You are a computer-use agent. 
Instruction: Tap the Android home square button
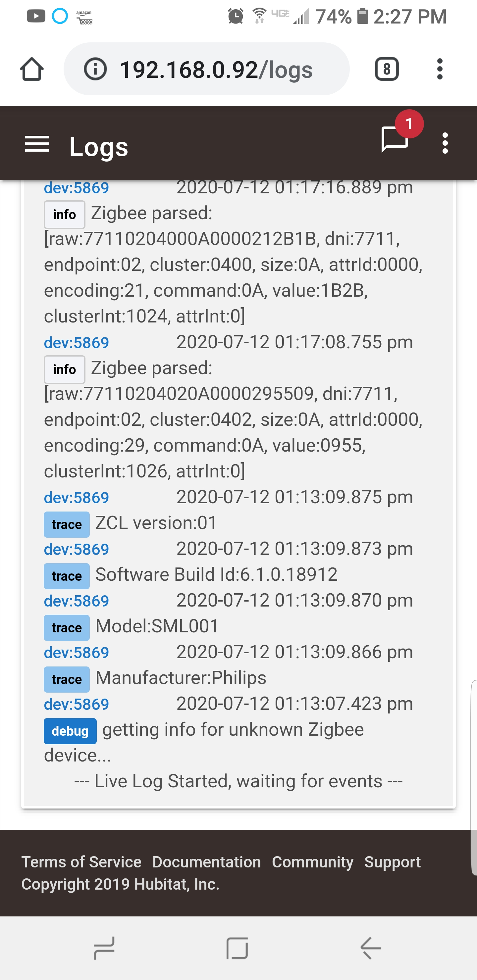[x=237, y=948]
